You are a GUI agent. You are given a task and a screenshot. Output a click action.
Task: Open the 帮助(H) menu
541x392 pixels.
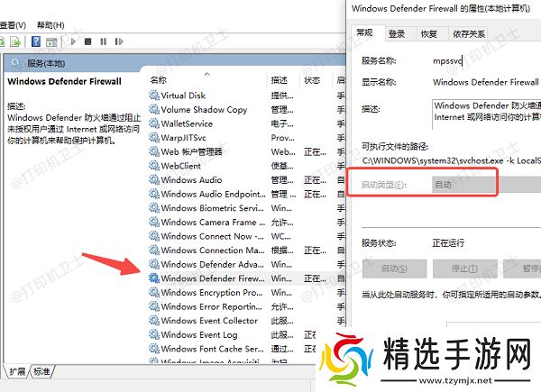50,25
